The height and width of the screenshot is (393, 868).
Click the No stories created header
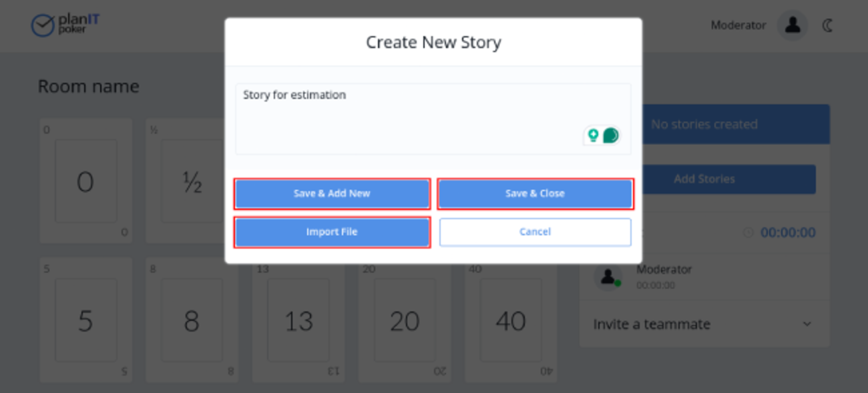(704, 124)
